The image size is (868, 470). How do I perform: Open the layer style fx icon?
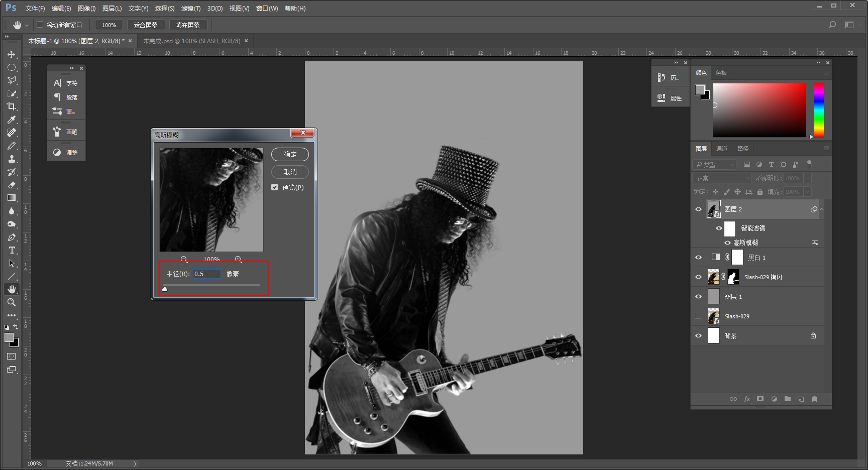(747, 399)
